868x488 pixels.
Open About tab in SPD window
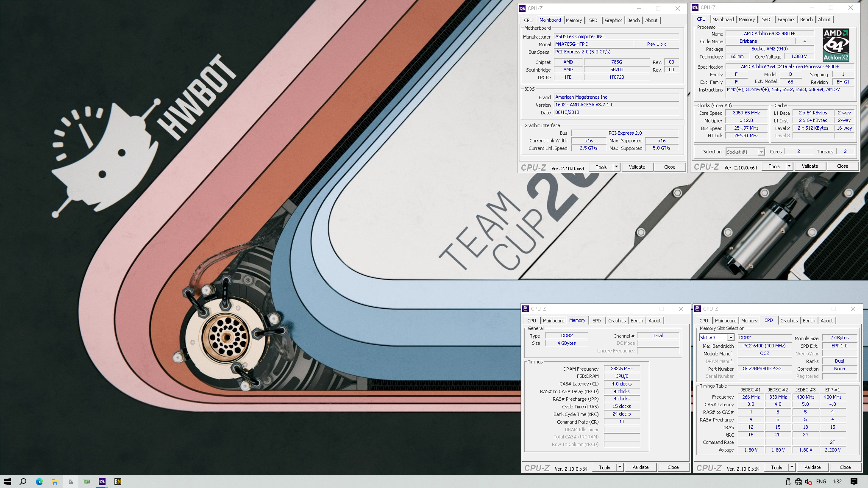tap(826, 321)
